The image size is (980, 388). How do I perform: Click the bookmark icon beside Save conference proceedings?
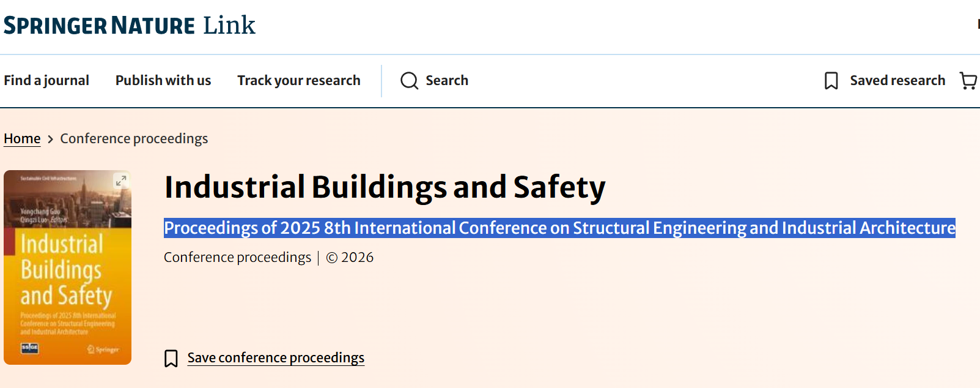171,359
